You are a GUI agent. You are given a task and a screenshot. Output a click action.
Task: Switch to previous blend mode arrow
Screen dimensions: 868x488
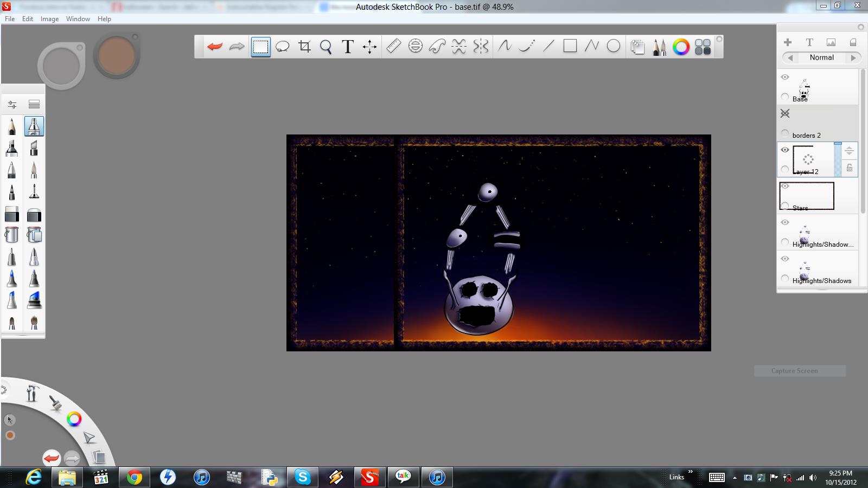(x=790, y=57)
